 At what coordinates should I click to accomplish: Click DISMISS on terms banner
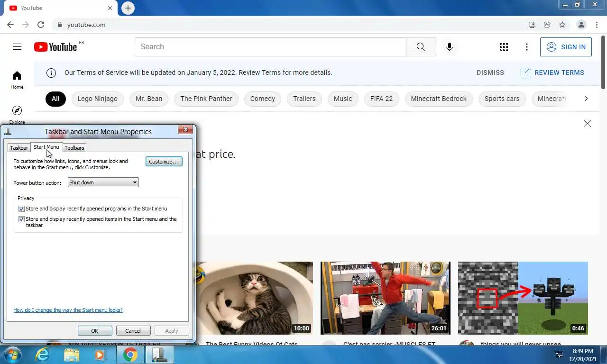point(490,73)
